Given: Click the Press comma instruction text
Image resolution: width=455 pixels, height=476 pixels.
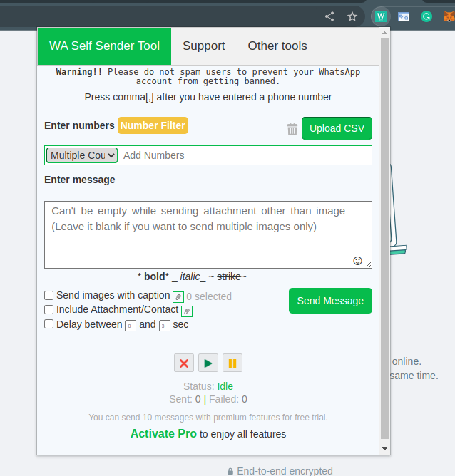Looking at the screenshot, I should 208,97.
